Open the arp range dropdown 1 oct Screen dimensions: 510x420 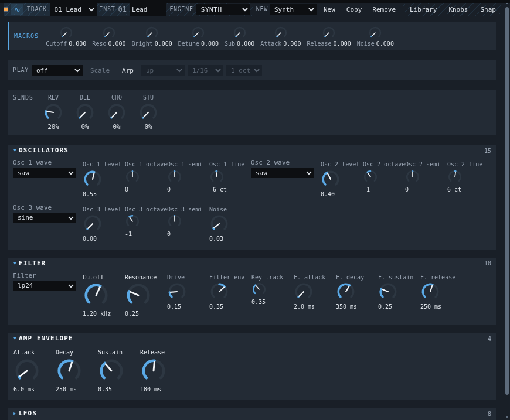[x=244, y=70]
